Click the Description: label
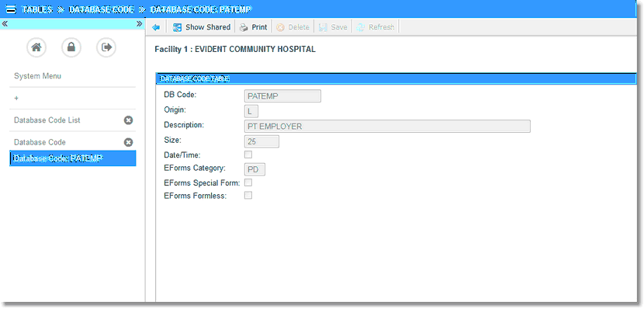The width and height of the screenshot is (644, 309). 184,124
